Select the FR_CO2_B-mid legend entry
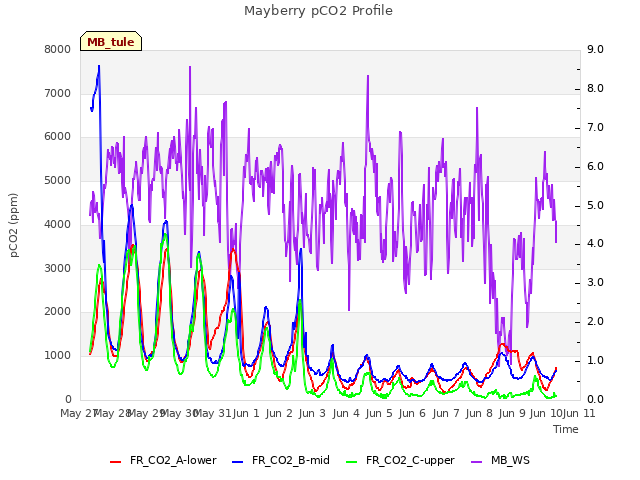This screenshot has height=480, width=640. (x=281, y=460)
